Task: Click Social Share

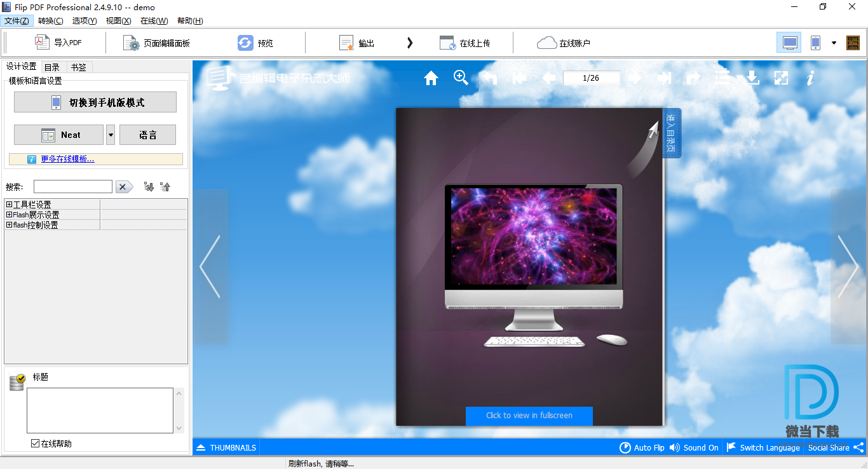Action: [836, 447]
